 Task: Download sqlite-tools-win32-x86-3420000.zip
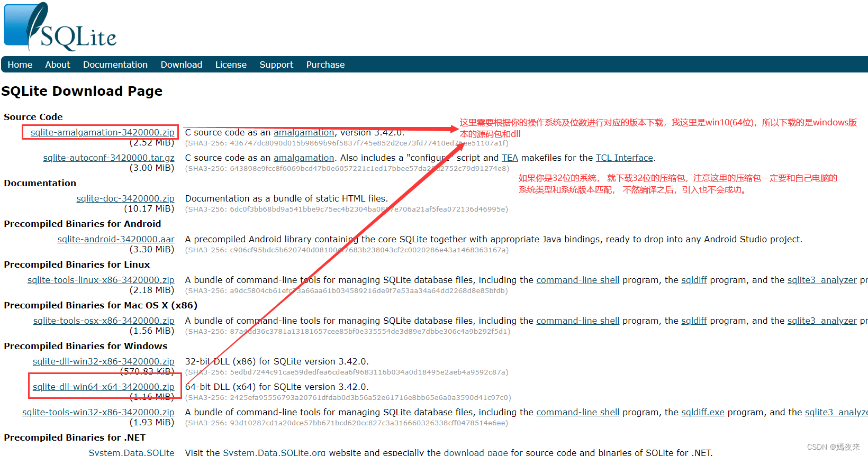tap(98, 412)
